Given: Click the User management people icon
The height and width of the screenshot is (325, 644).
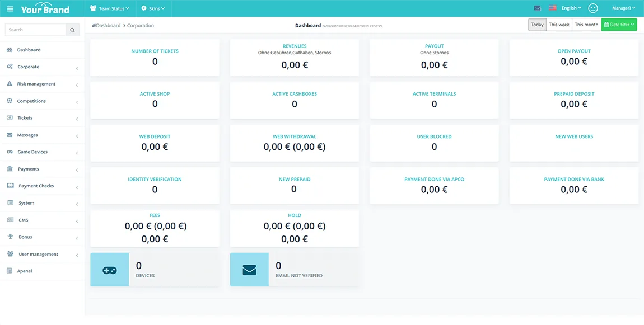Looking at the screenshot, I should (x=10, y=254).
